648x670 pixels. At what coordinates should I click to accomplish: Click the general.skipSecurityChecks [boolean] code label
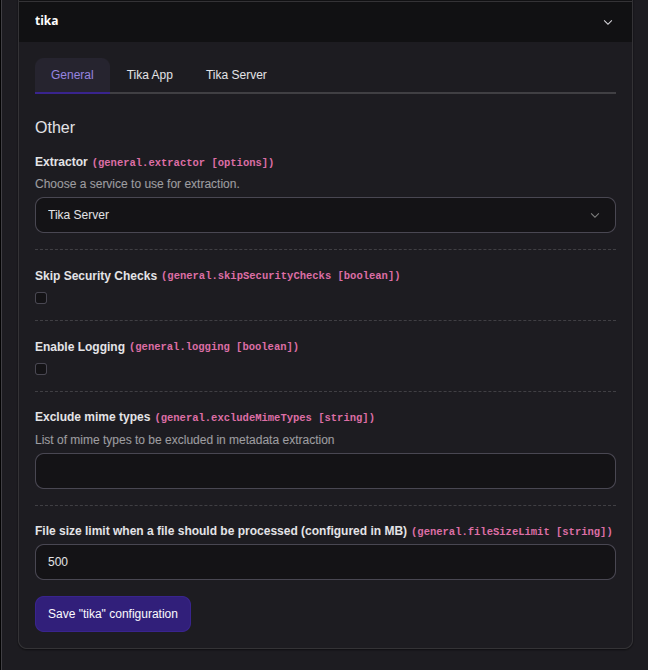[x=281, y=276]
